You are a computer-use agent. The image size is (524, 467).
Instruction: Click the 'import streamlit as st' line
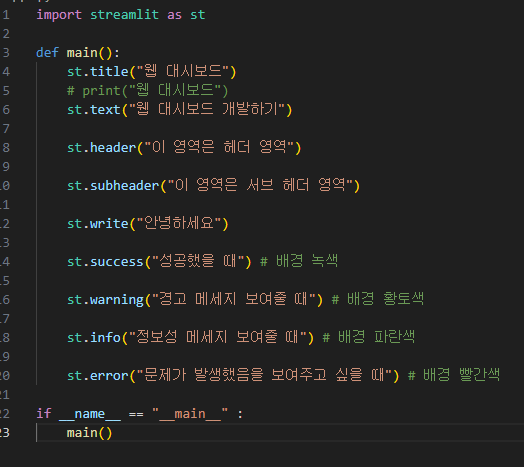(121, 15)
